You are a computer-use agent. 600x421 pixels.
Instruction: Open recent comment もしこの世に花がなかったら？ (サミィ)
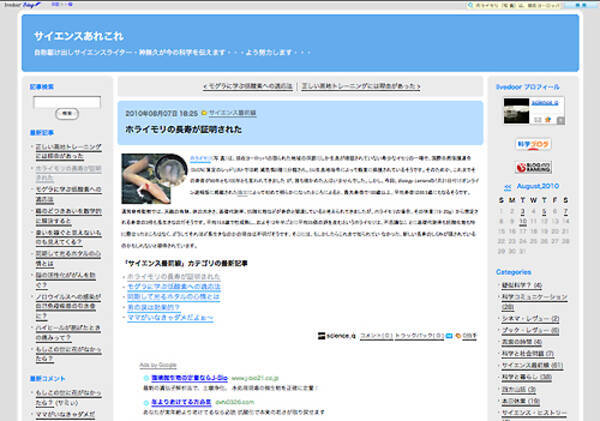68,398
